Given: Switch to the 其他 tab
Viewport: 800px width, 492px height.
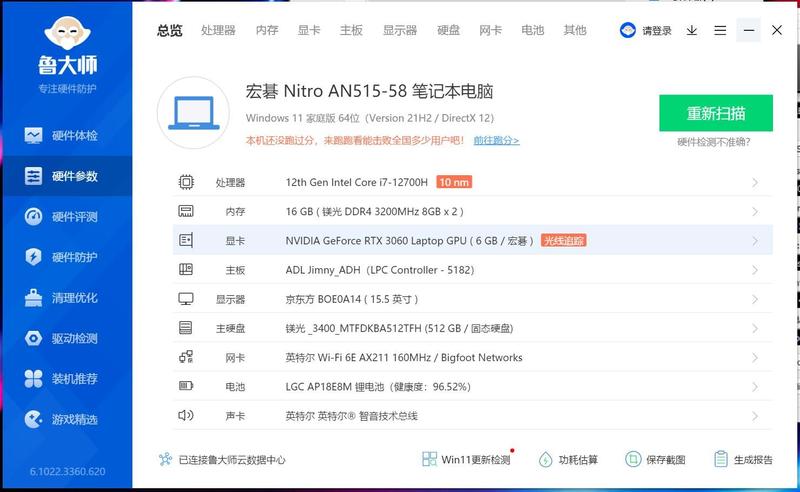Looking at the screenshot, I should point(575,31).
